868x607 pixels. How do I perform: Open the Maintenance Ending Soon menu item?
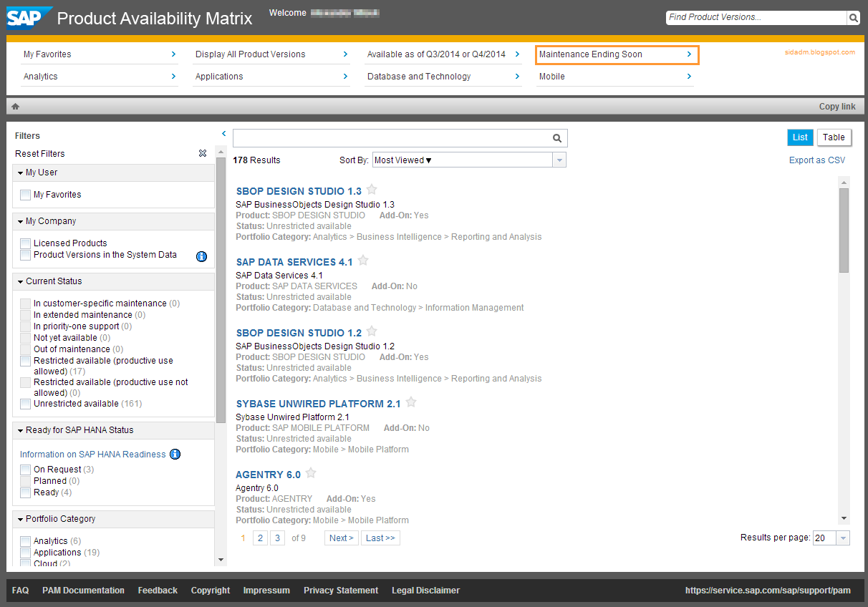[x=617, y=54]
